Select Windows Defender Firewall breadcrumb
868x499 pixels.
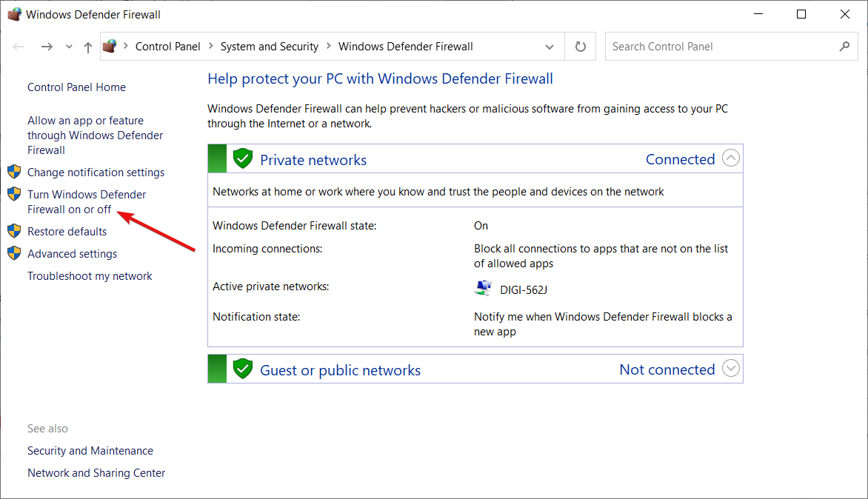click(406, 47)
